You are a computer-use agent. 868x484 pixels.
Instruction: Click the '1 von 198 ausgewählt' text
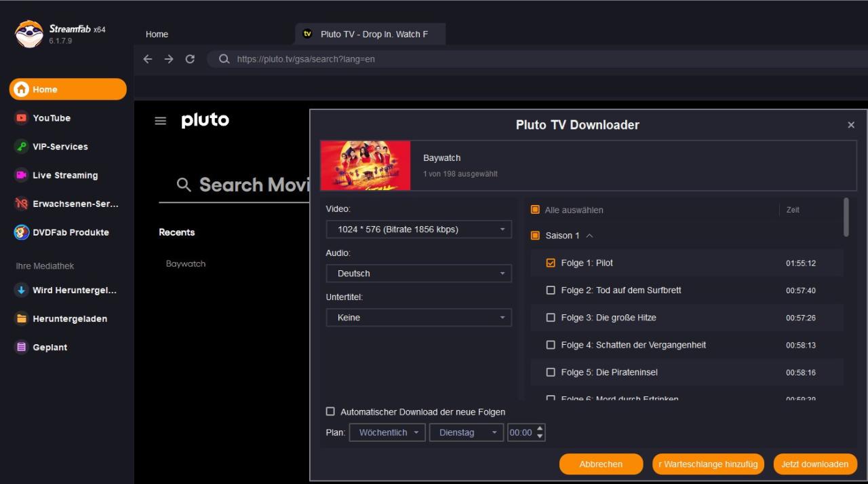coord(460,174)
